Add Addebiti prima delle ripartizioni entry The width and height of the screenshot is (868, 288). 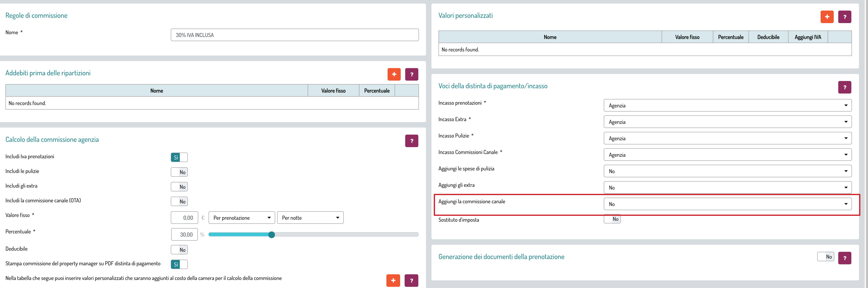point(394,74)
